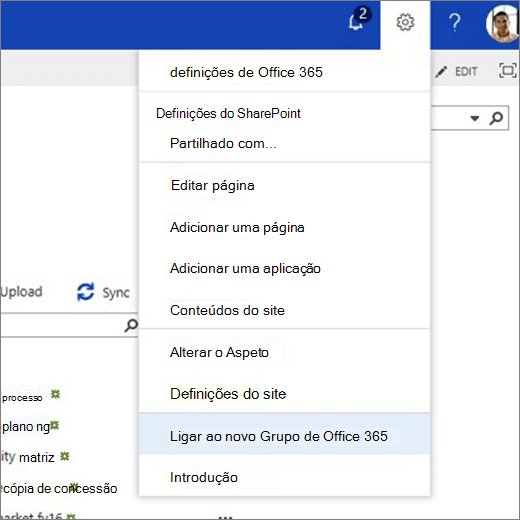The height and width of the screenshot is (520, 520).
Task: Open the cópia de concessão document
Action: click(x=59, y=489)
